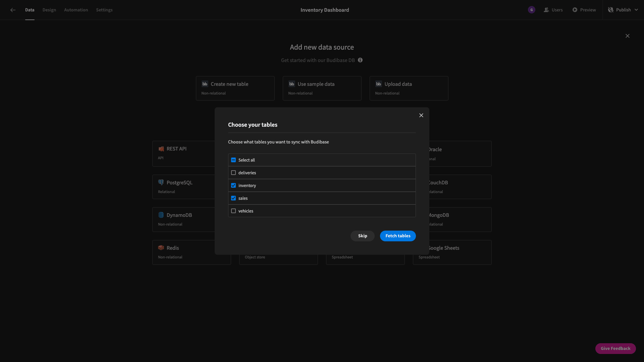
Task: Close the Add new data source page
Action: pyautogui.click(x=628, y=36)
